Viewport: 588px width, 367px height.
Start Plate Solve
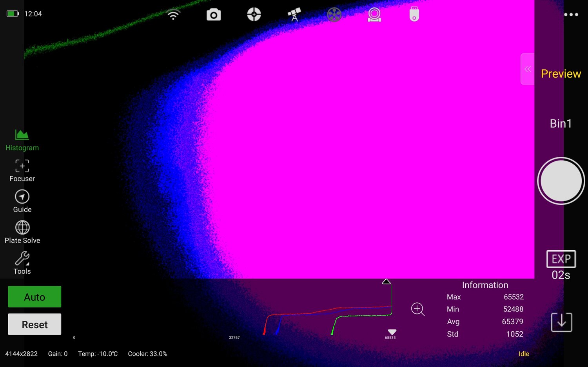click(22, 232)
